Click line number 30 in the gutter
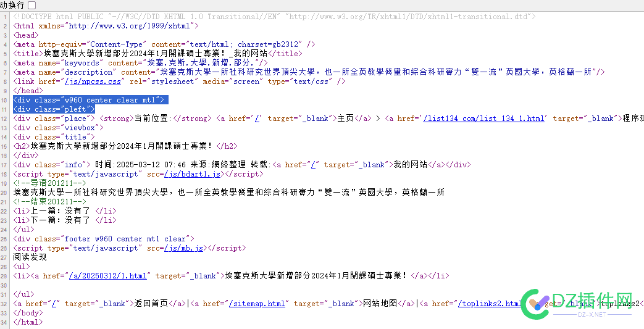Viewport: 644px width, 329px height. coord(4,285)
